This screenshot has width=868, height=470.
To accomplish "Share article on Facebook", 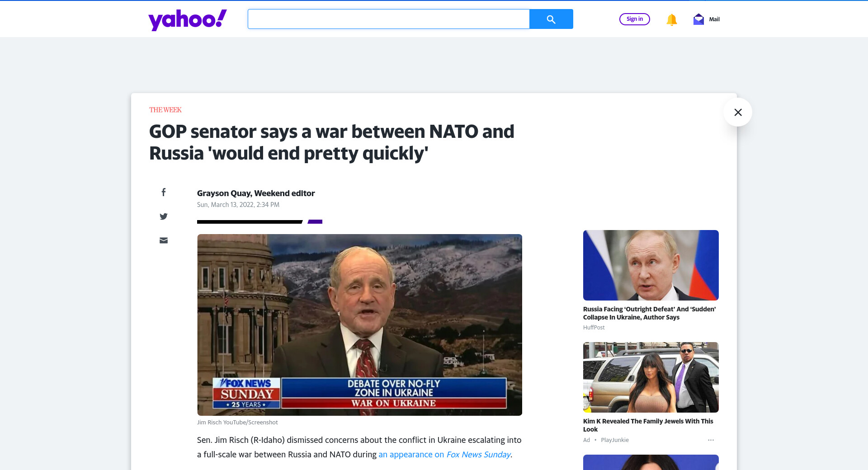I will point(164,192).
